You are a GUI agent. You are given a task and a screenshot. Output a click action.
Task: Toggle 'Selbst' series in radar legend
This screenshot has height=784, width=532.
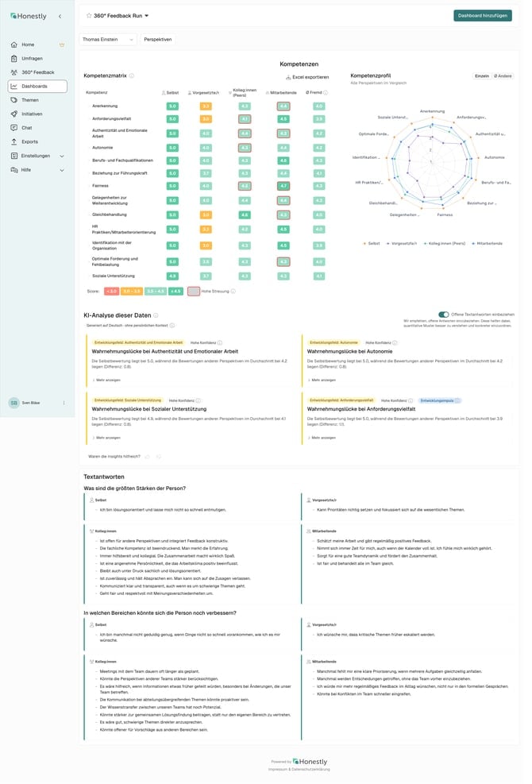point(372,244)
